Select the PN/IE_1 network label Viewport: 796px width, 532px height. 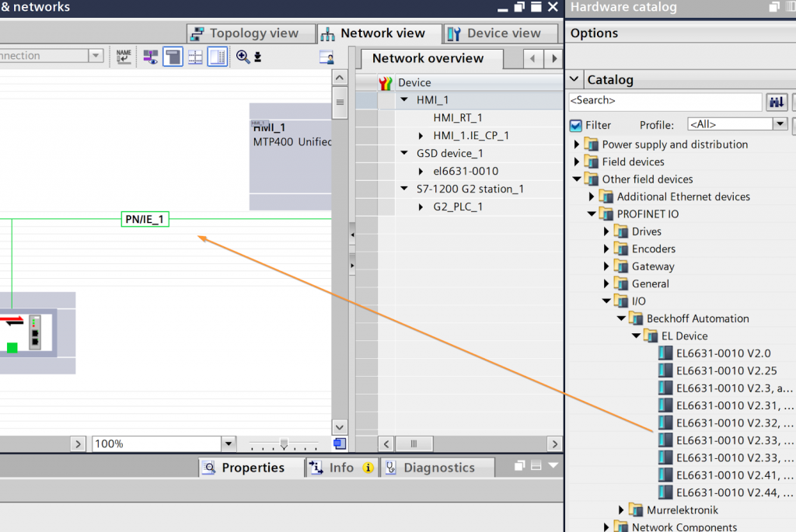[145, 220]
